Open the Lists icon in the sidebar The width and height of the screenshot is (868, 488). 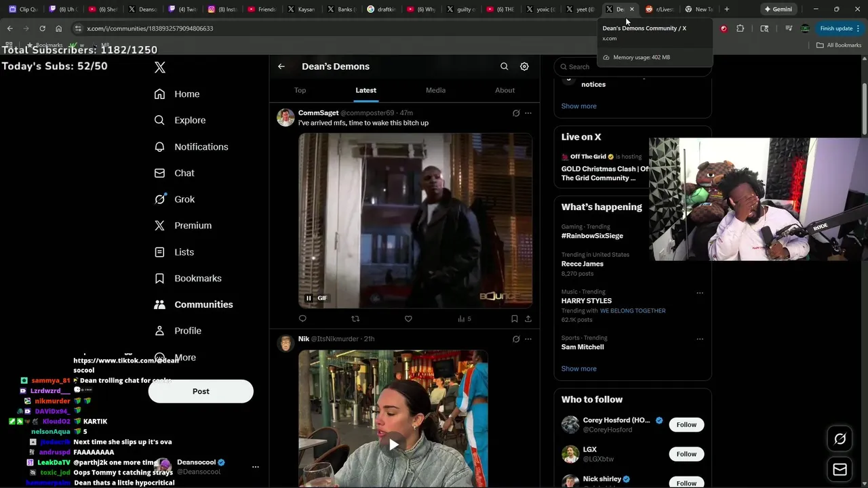coord(159,252)
